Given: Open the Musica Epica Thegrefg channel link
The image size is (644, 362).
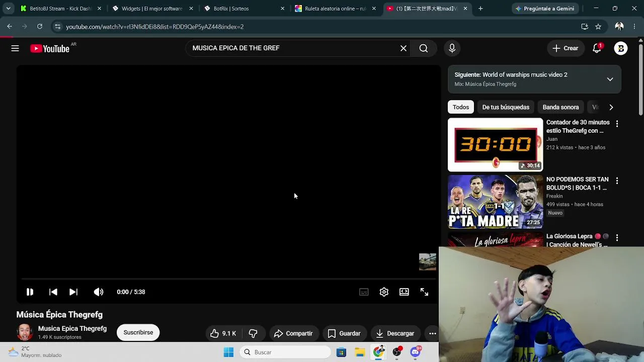Looking at the screenshot, I should click(72, 328).
